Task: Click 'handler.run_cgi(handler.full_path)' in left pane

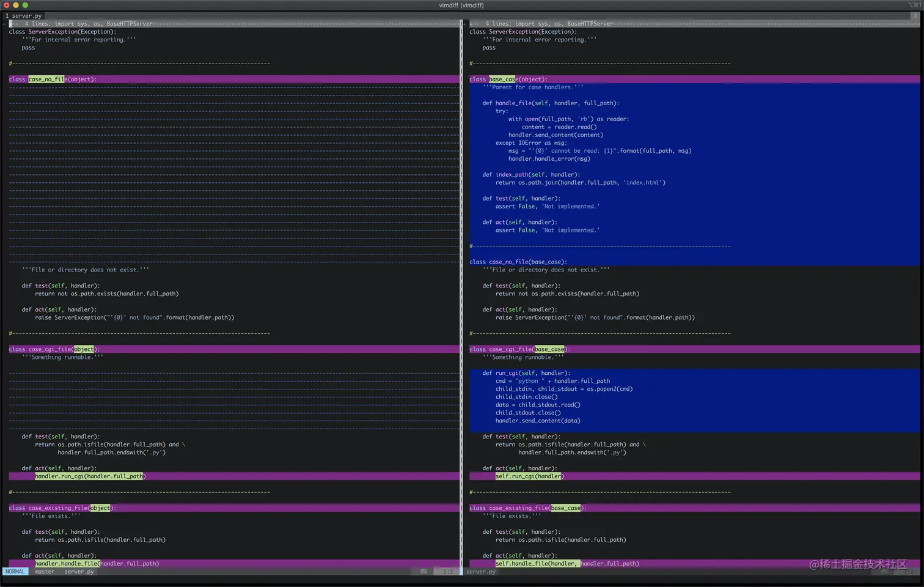Action: pos(90,476)
